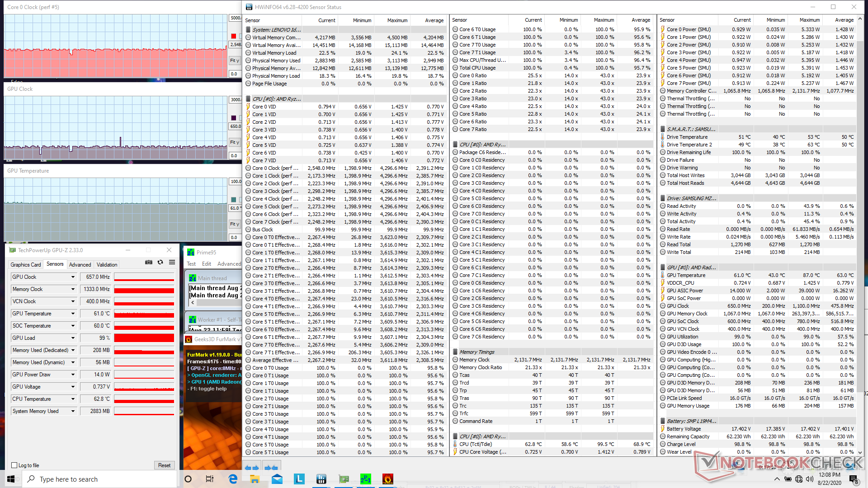Open the Windows Start menu

[11, 479]
